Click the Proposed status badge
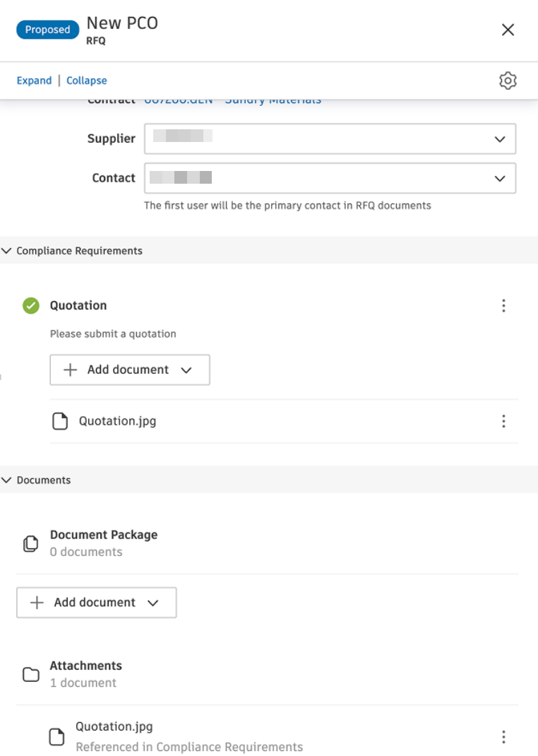The width and height of the screenshot is (538, 756). tap(47, 30)
